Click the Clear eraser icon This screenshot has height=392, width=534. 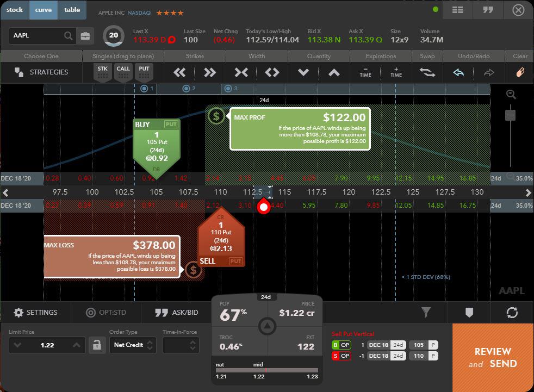(519, 71)
